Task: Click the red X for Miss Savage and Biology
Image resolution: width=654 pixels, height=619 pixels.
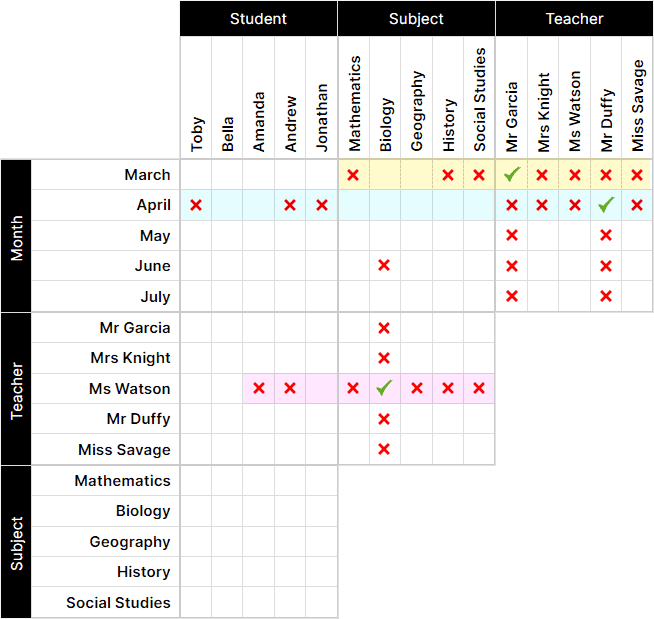Action: [x=384, y=449]
